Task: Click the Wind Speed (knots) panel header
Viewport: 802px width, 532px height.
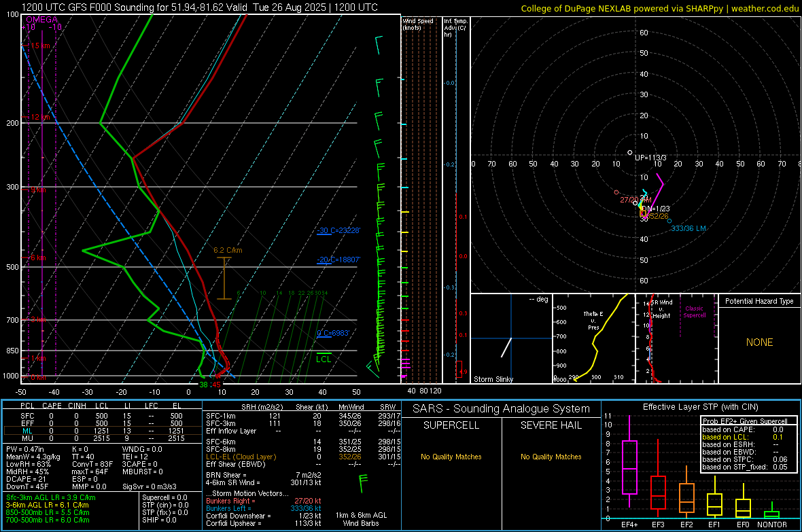Action: pos(418,24)
